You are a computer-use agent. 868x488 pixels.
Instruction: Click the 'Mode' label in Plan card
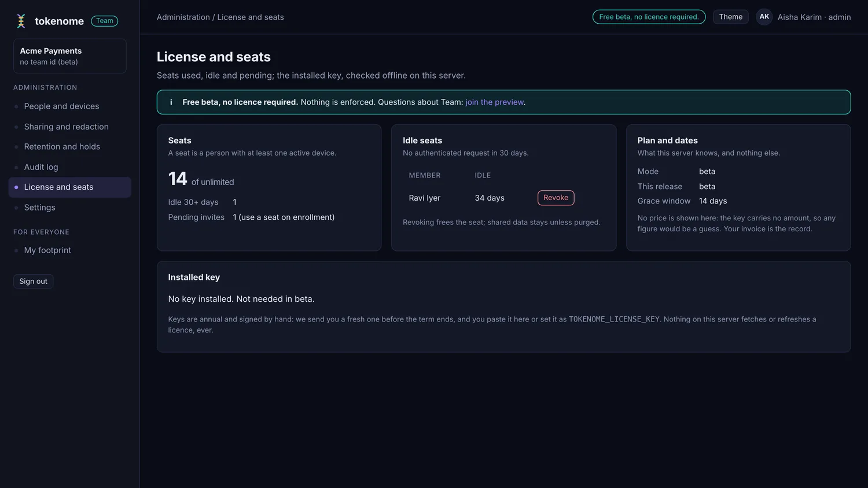point(648,172)
